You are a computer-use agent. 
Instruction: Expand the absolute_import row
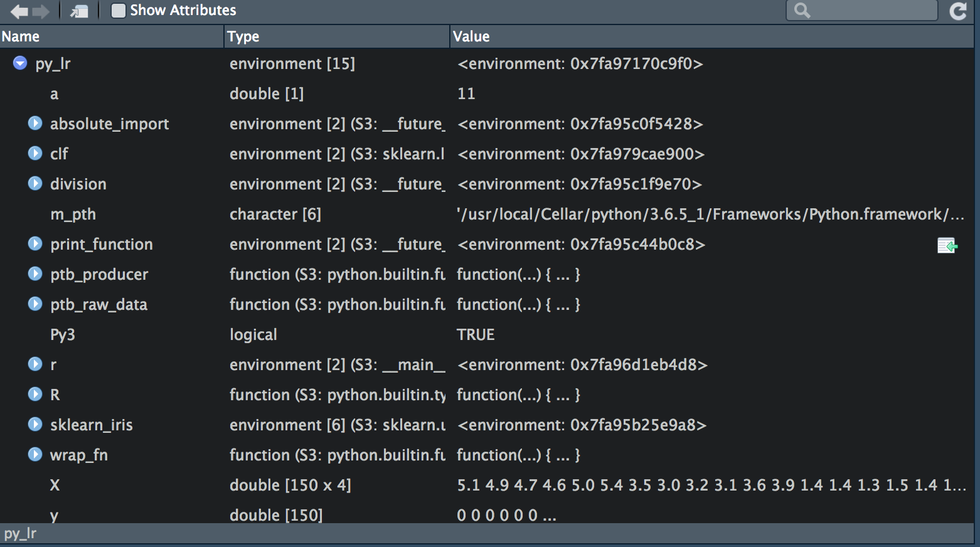point(35,123)
